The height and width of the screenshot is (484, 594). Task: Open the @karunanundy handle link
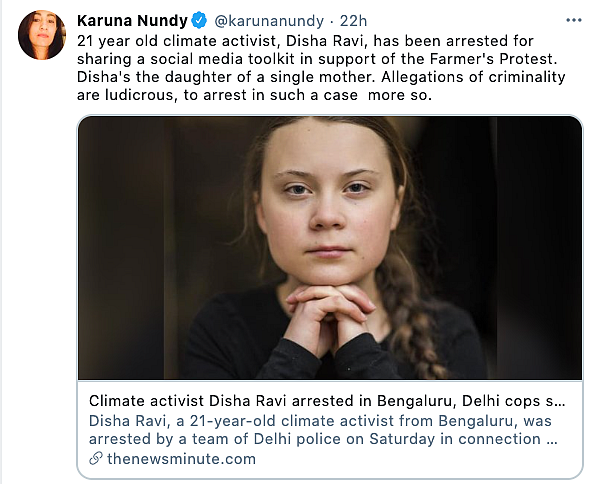coord(269,21)
